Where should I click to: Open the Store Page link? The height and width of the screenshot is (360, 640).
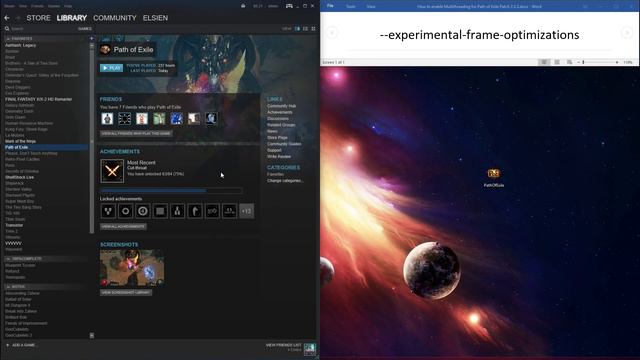click(x=277, y=138)
